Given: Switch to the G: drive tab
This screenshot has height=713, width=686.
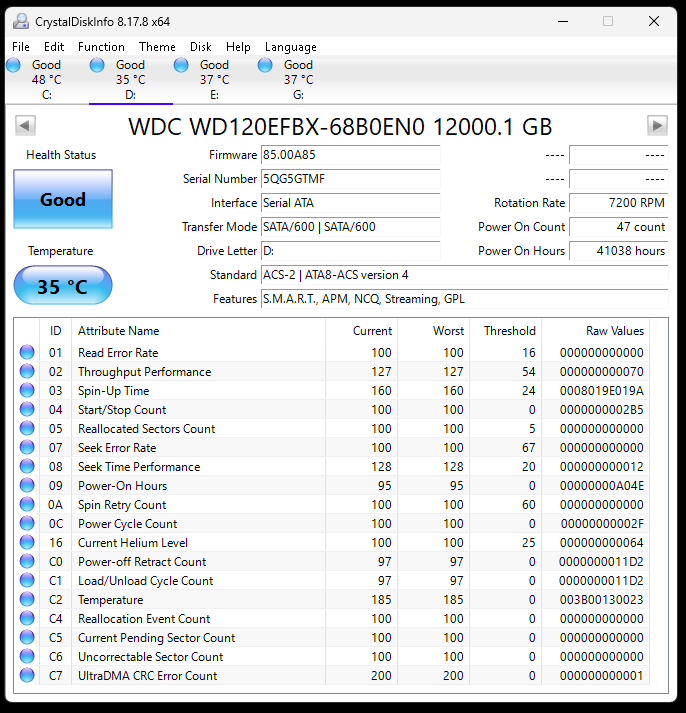Looking at the screenshot, I should [299, 80].
